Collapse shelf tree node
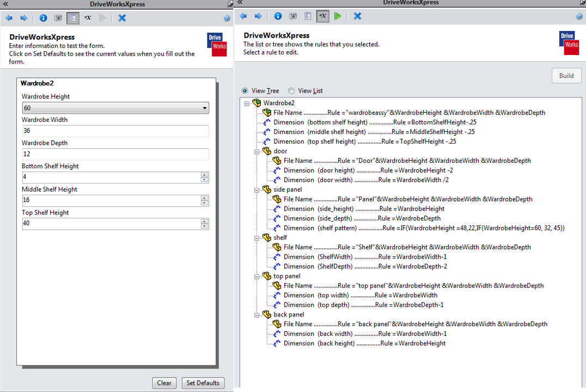The height and width of the screenshot is (392, 586). tap(257, 238)
